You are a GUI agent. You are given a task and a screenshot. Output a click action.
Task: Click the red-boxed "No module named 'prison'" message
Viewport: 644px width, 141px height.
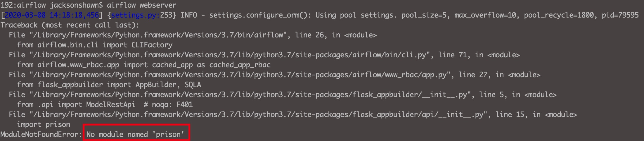[x=135, y=134]
